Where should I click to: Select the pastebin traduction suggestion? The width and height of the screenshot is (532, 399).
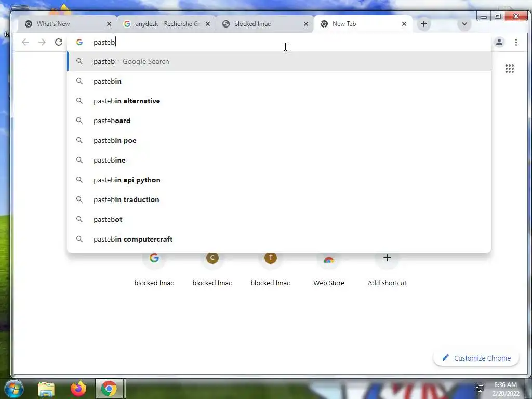pyautogui.click(x=279, y=199)
